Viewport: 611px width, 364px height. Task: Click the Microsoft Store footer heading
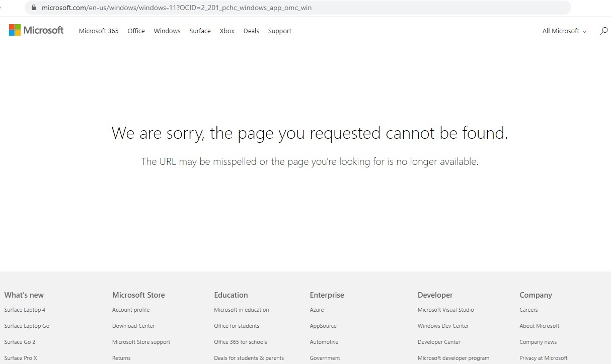pyautogui.click(x=138, y=295)
